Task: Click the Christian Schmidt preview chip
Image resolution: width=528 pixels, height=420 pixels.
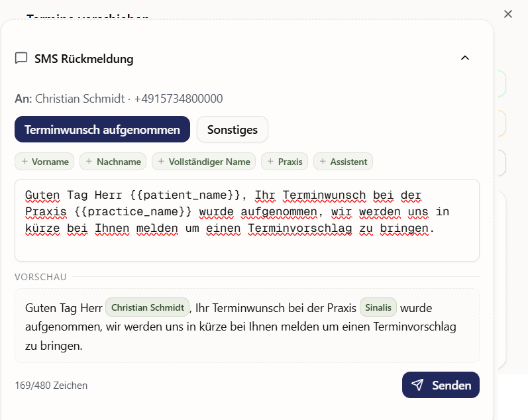Action: pyautogui.click(x=148, y=307)
